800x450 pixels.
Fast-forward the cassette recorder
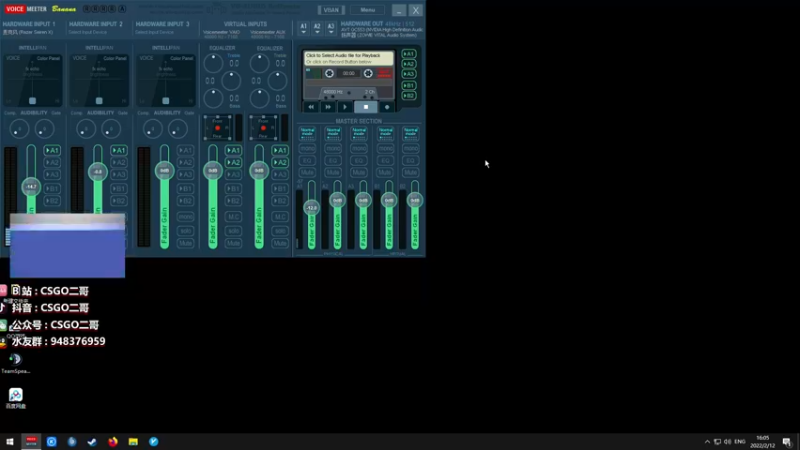328,107
